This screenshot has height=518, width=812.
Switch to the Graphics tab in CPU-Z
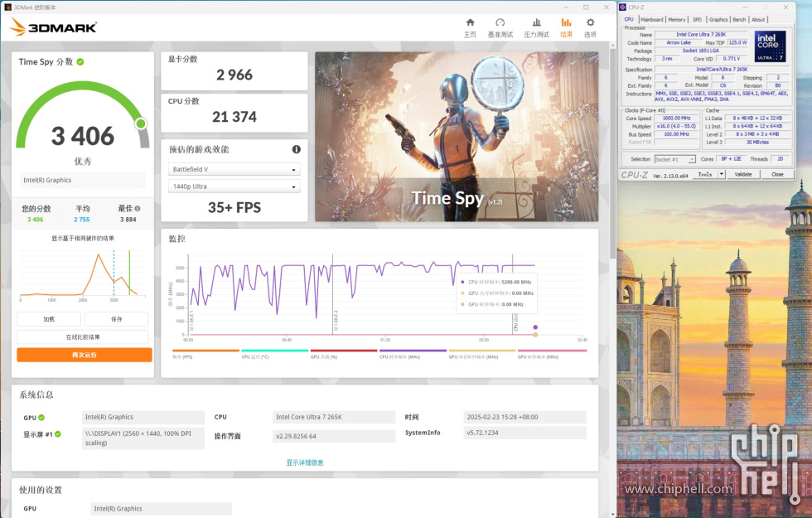point(718,20)
